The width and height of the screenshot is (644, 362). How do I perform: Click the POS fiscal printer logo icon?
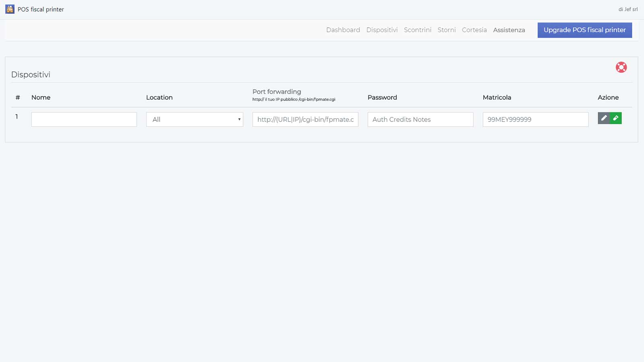coord(10,9)
